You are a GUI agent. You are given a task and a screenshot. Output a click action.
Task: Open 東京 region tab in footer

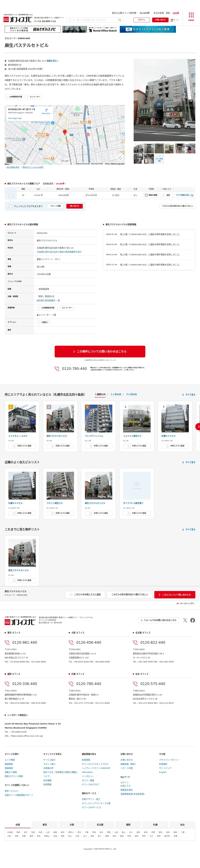45,824
